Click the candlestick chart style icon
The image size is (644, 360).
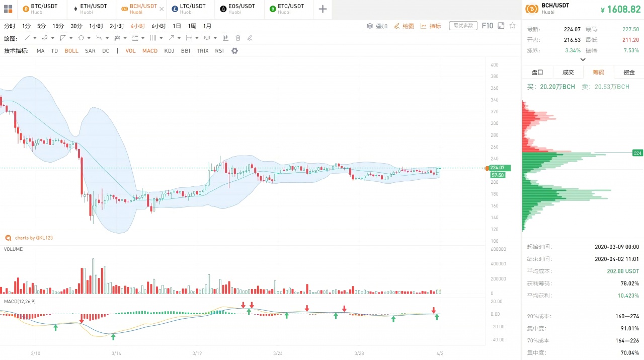[x=225, y=38]
